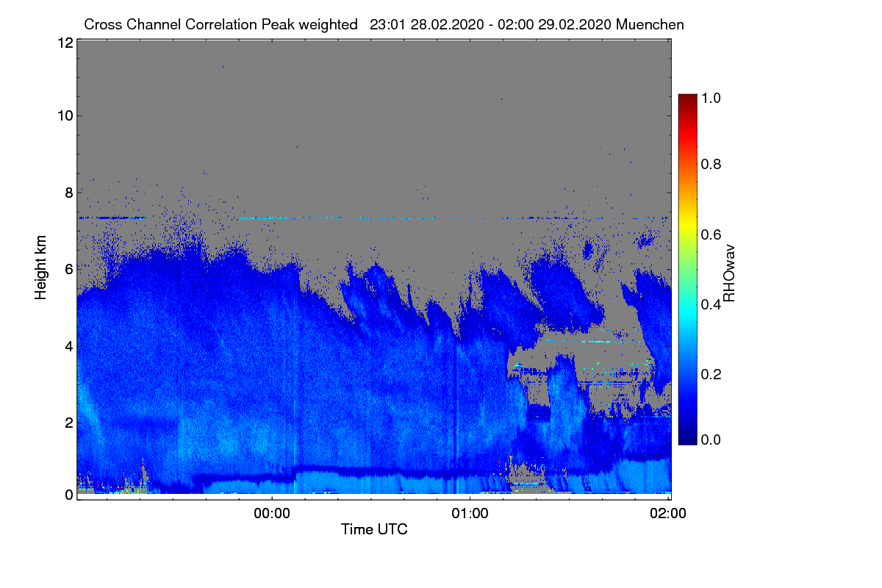Click the '02:00' time tick label
Viewport: 882px width, 588px height.
point(668,514)
